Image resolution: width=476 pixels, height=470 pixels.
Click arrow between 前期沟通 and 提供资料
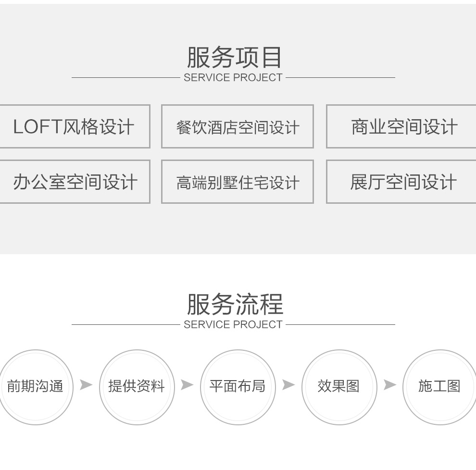[x=86, y=385]
